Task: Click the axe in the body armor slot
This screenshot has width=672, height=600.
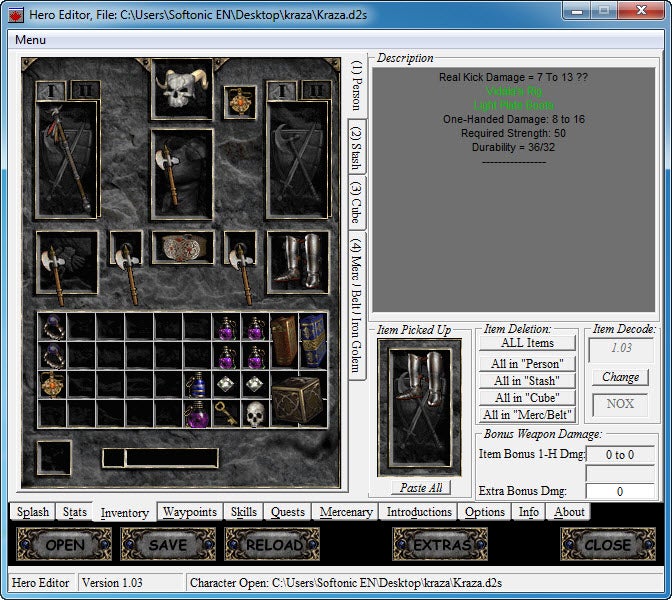Action: tap(182, 174)
